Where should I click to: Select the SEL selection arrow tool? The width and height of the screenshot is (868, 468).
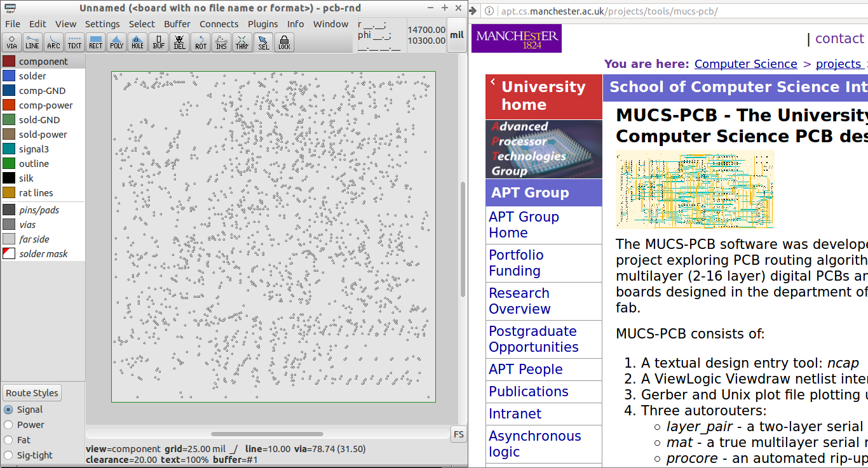tap(263, 43)
